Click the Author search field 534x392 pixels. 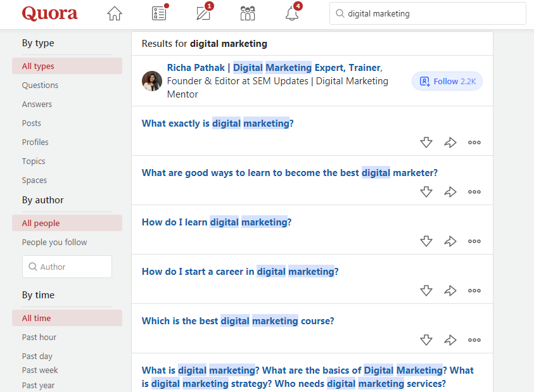[67, 267]
